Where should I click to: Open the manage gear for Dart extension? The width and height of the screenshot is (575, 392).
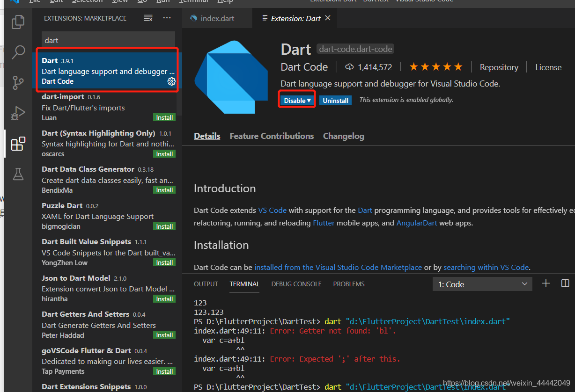click(x=171, y=81)
